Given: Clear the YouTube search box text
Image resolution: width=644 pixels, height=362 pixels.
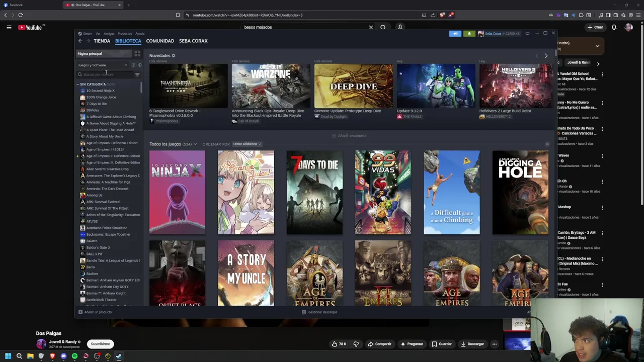Looking at the screenshot, I should 371,27.
